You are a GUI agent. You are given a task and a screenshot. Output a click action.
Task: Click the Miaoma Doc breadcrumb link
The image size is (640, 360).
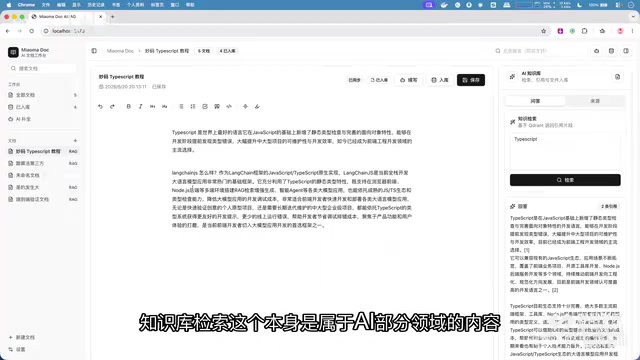(120, 51)
